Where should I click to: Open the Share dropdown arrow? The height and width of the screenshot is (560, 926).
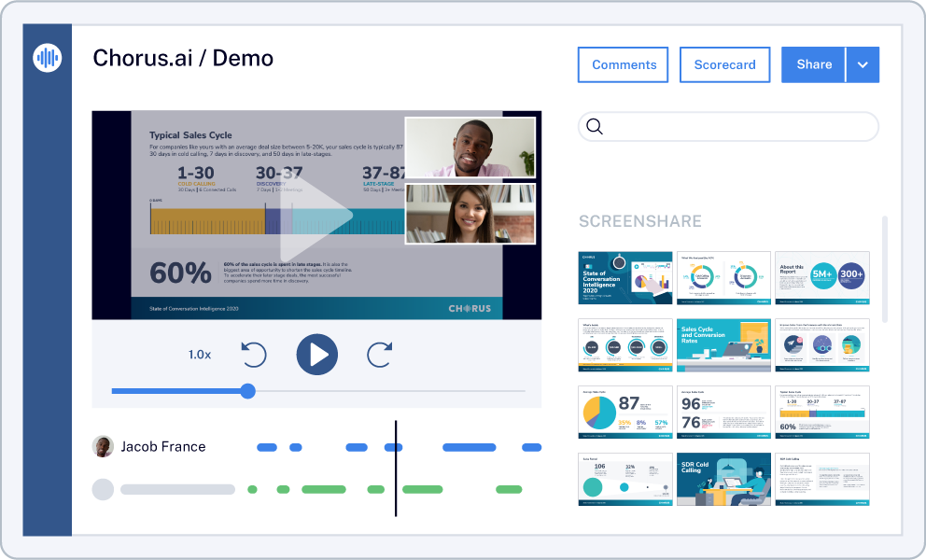(863, 64)
